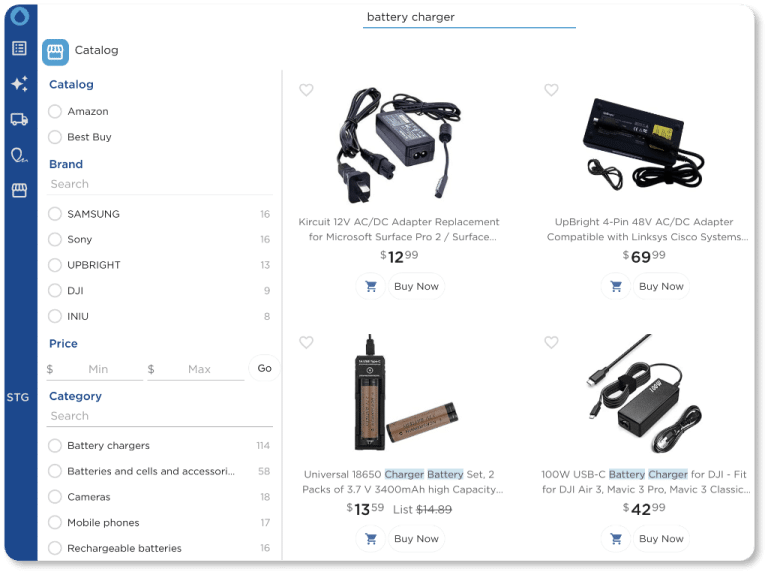Filter by Battery chargers category

point(55,445)
